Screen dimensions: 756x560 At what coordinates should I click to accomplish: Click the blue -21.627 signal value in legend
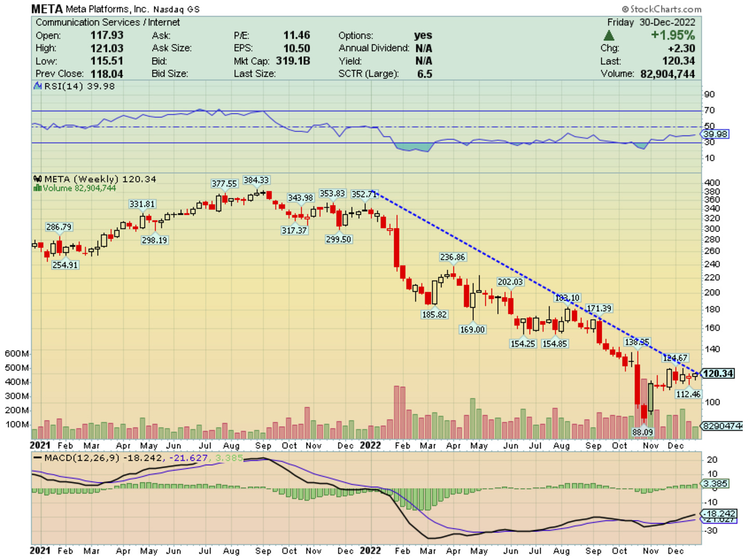188,458
